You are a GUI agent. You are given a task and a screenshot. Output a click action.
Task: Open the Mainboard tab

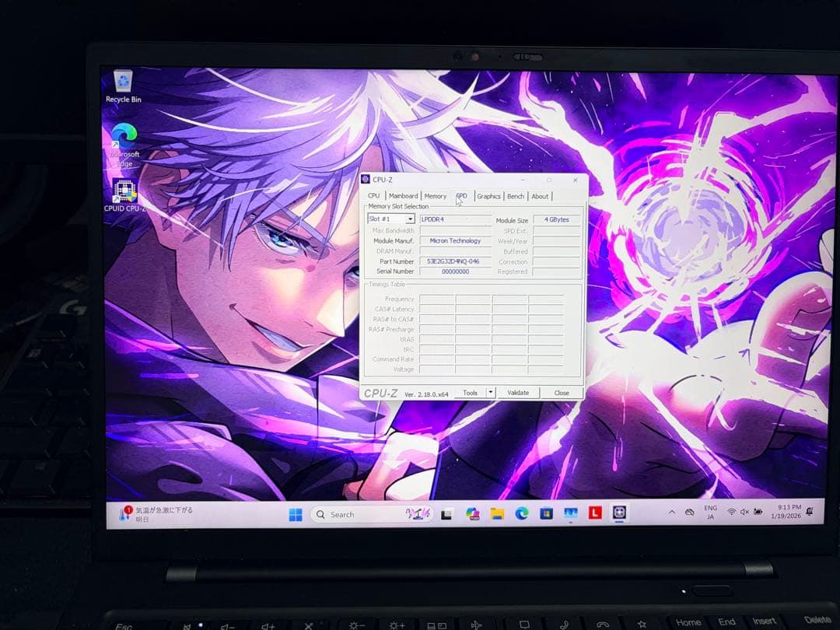(404, 196)
